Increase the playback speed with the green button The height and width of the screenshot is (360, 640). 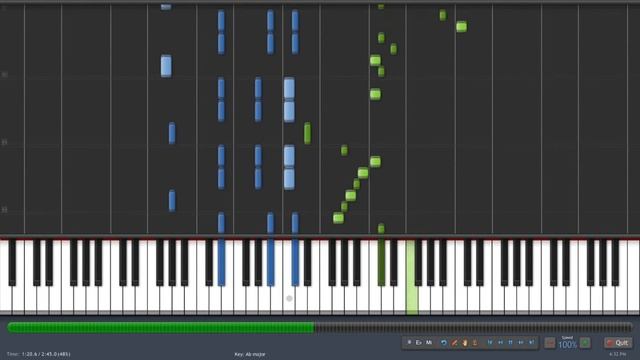(x=585, y=343)
